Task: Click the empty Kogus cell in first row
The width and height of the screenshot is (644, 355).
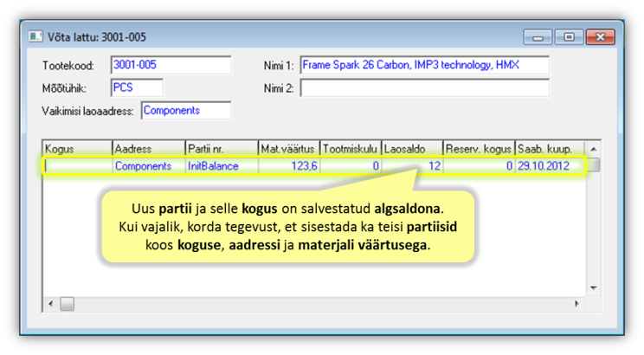Action: click(x=77, y=166)
